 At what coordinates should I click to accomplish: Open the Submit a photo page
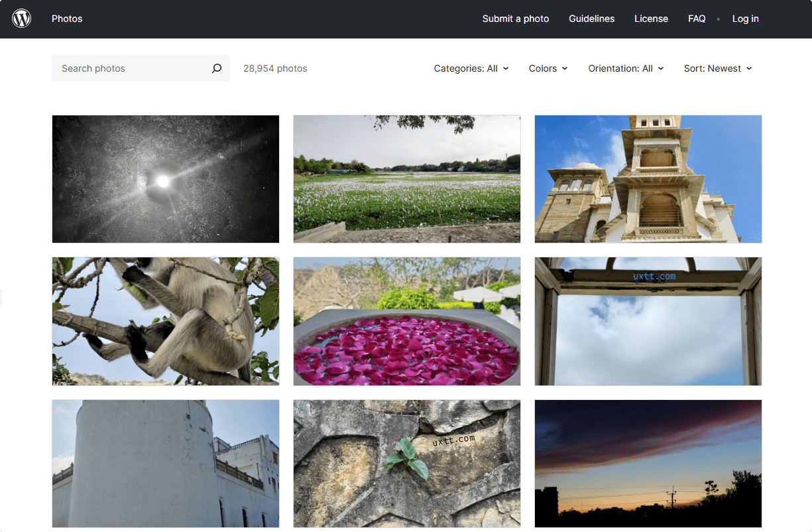[515, 19]
